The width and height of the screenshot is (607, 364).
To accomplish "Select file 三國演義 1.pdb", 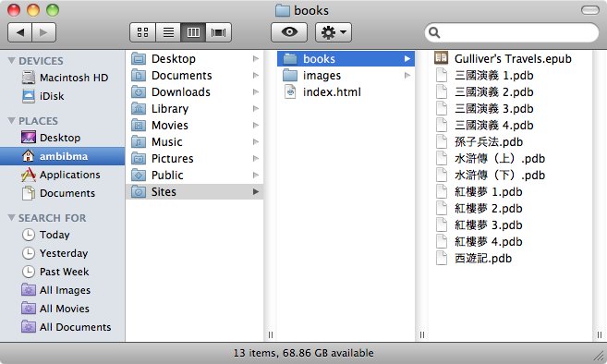I will coord(510,76).
